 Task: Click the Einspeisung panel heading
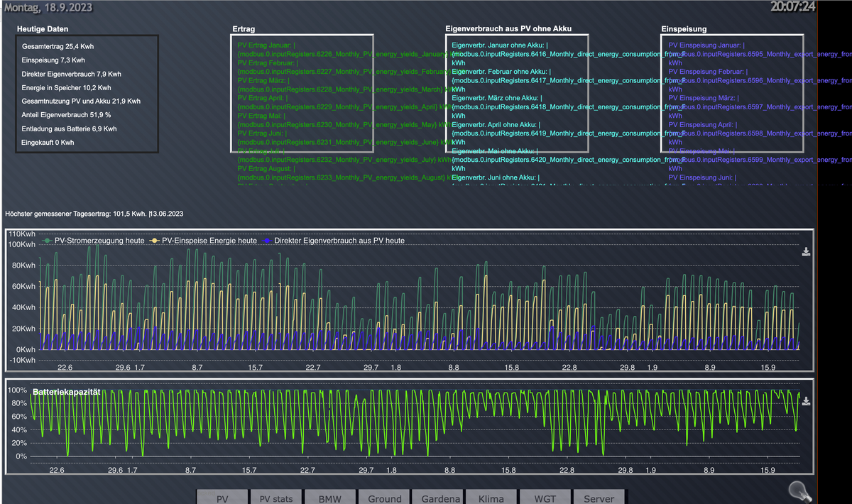[684, 29]
